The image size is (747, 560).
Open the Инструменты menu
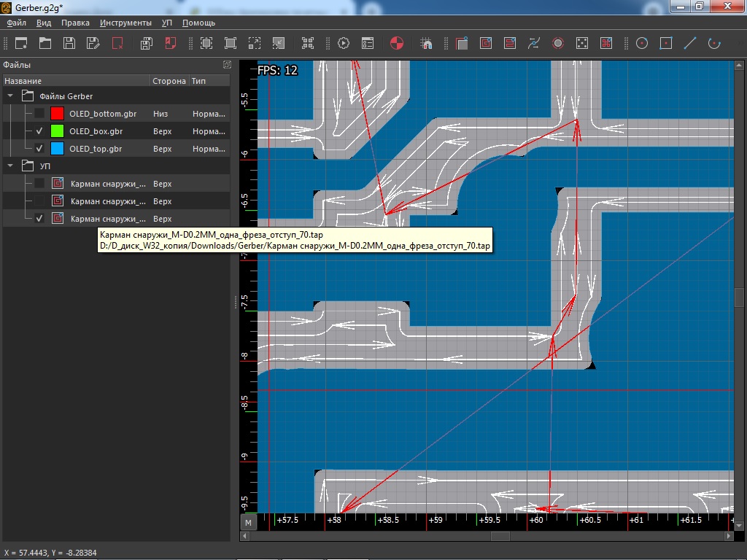[125, 23]
